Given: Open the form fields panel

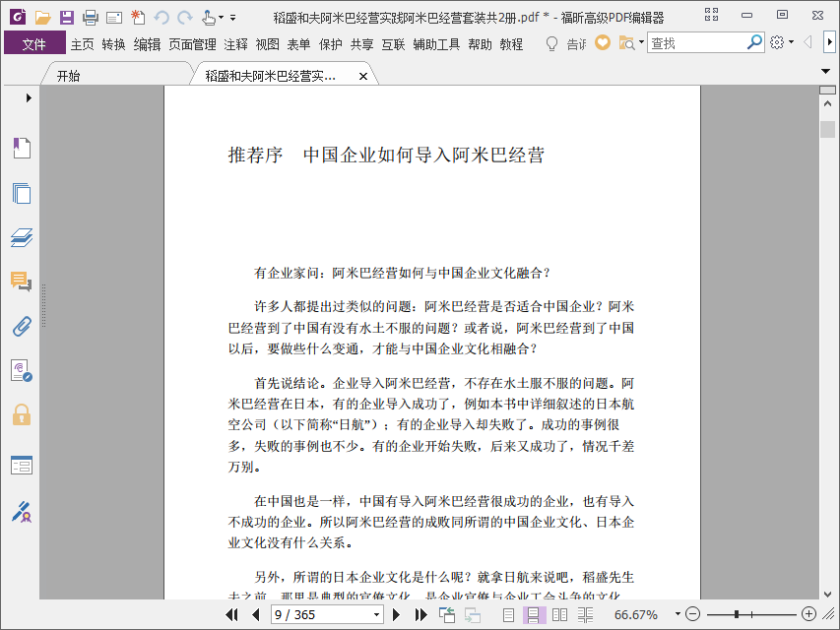Looking at the screenshot, I should click(22, 465).
